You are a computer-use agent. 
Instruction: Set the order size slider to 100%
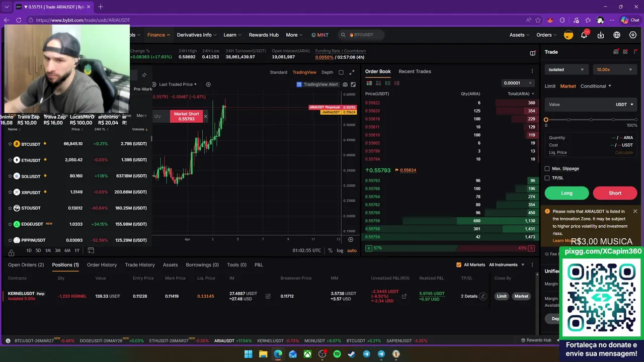coord(635,120)
